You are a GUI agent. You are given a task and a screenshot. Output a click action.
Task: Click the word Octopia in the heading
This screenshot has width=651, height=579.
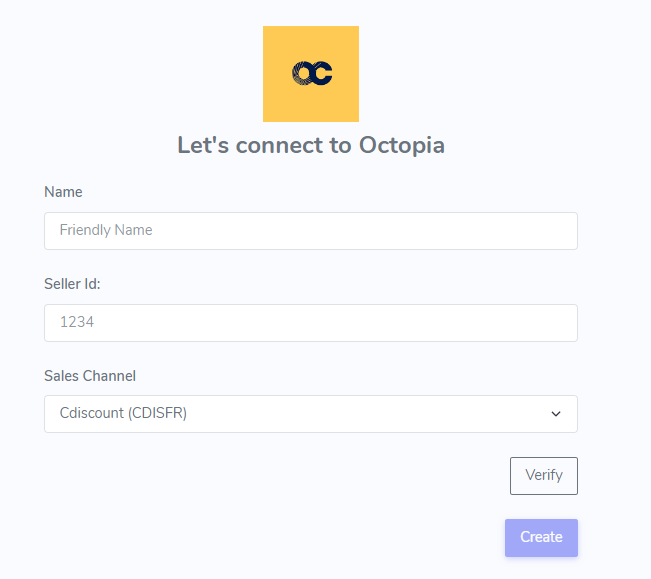click(x=400, y=145)
